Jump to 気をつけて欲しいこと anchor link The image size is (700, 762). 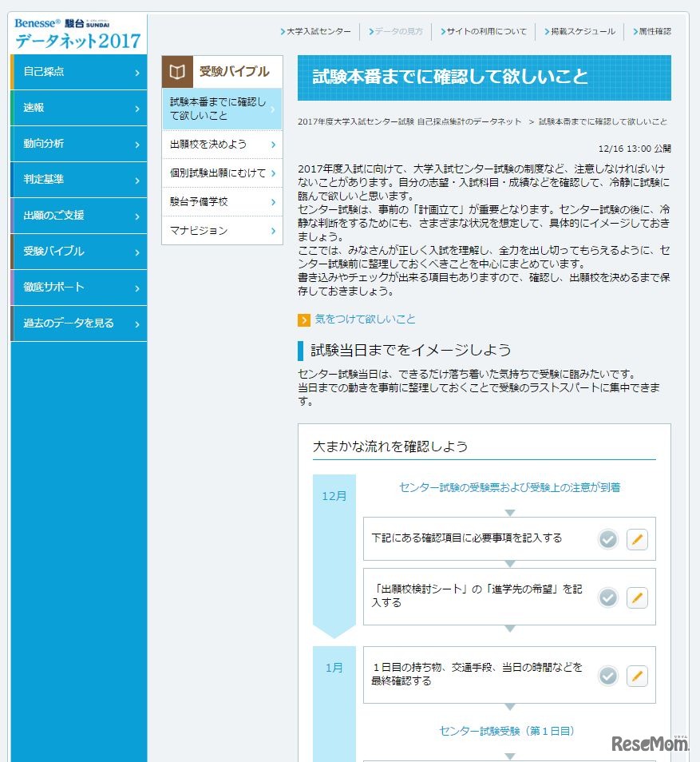click(x=366, y=319)
